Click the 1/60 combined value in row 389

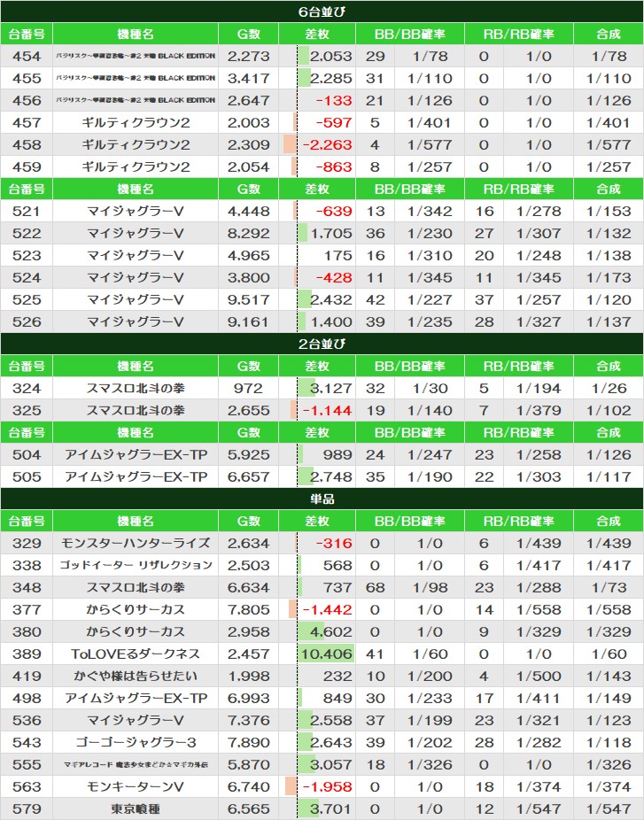tap(609, 654)
